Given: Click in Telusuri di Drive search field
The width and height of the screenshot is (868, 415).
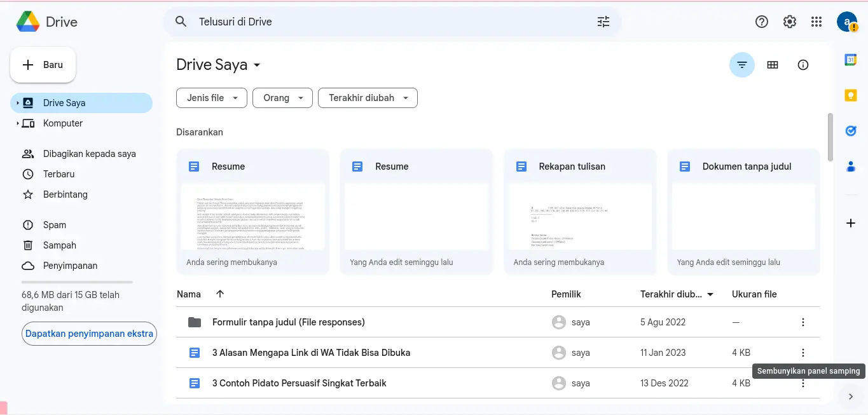Looking at the screenshot, I should click(393, 22).
